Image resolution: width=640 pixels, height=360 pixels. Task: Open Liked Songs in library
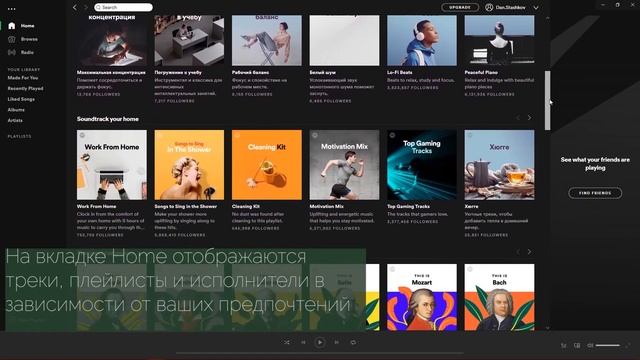pos(21,99)
